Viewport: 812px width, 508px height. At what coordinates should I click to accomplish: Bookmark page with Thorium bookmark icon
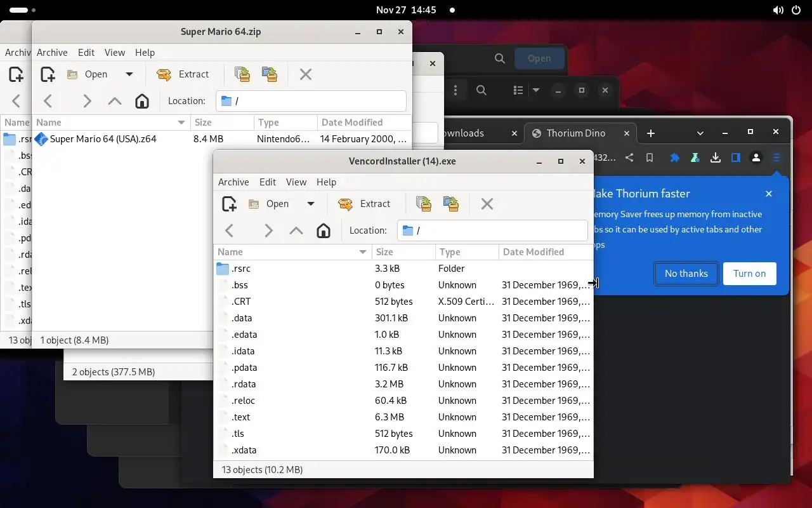pos(650,158)
